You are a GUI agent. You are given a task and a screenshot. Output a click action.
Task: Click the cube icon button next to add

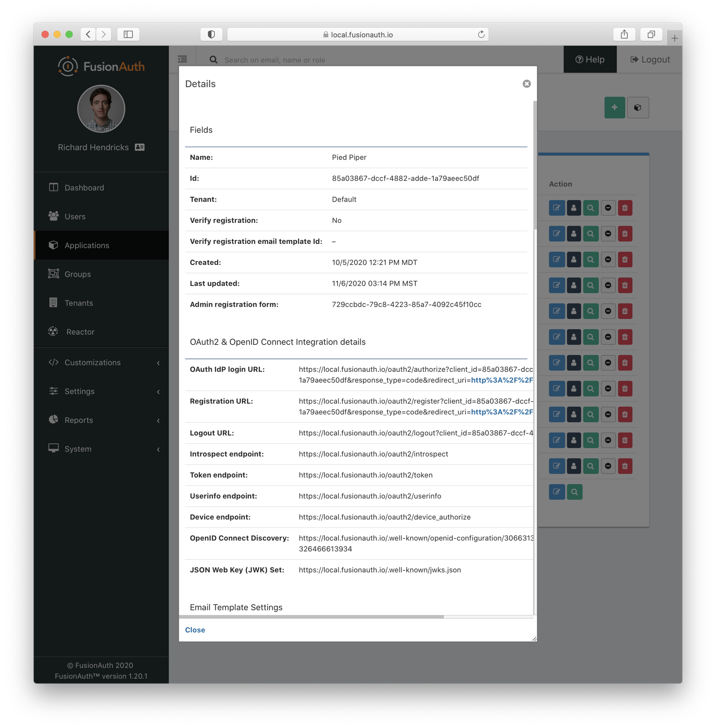(638, 107)
